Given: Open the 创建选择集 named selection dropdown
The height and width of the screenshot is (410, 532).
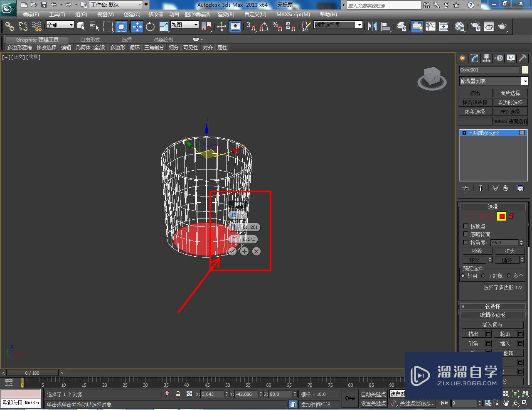Looking at the screenshot, I should tap(338, 25).
